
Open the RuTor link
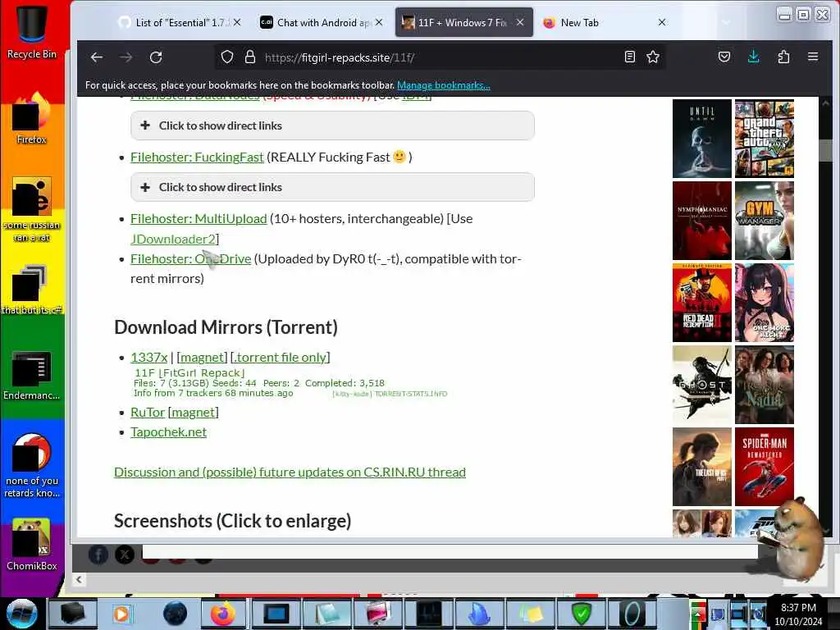(x=148, y=412)
